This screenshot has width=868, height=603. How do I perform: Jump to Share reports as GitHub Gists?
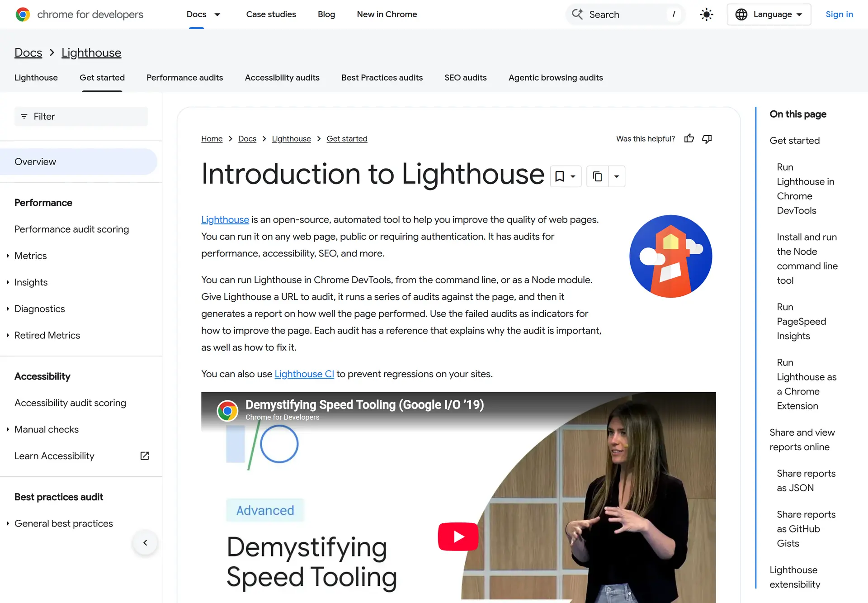tap(806, 529)
